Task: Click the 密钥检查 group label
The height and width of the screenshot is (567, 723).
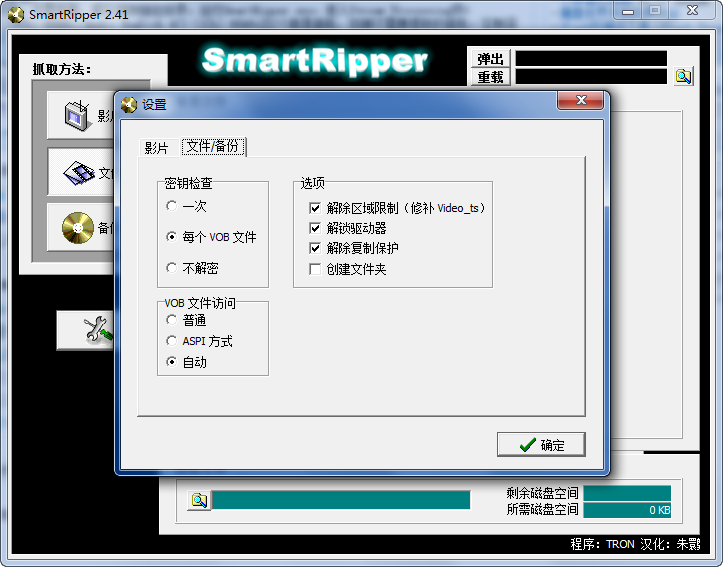Action: click(x=188, y=183)
